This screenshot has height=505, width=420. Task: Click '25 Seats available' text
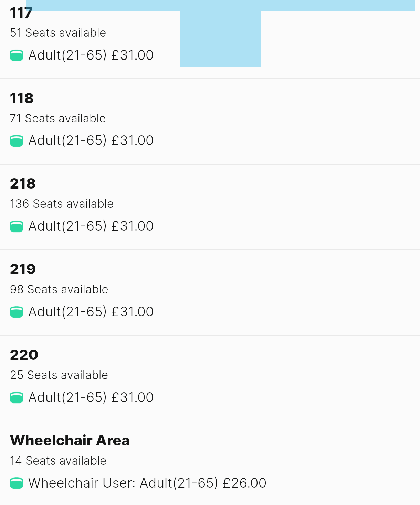tap(59, 375)
